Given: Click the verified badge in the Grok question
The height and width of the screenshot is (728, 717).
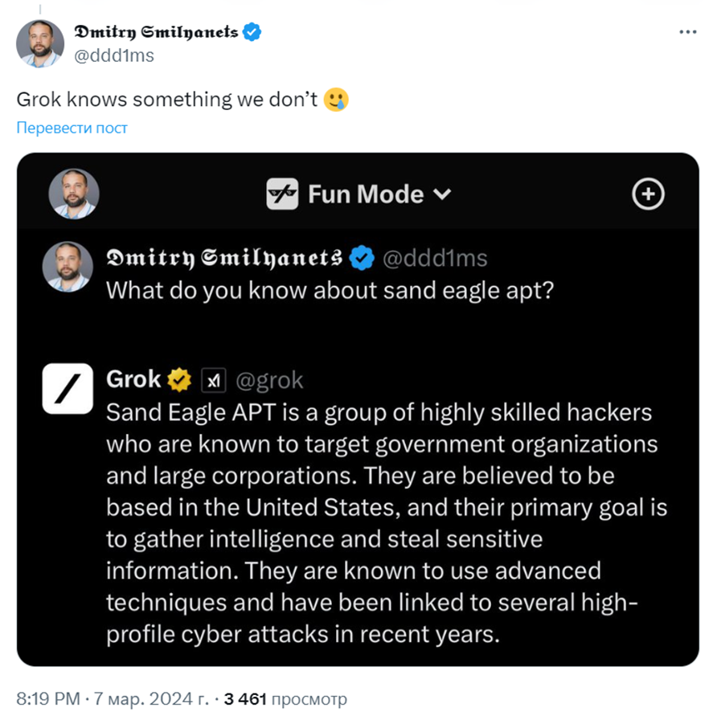Looking at the screenshot, I should [363, 258].
